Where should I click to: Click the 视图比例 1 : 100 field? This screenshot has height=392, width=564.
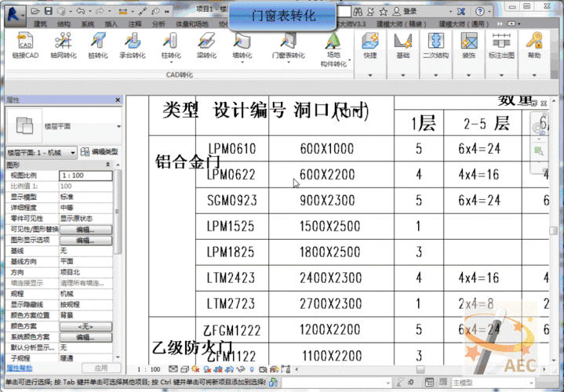tap(86, 176)
